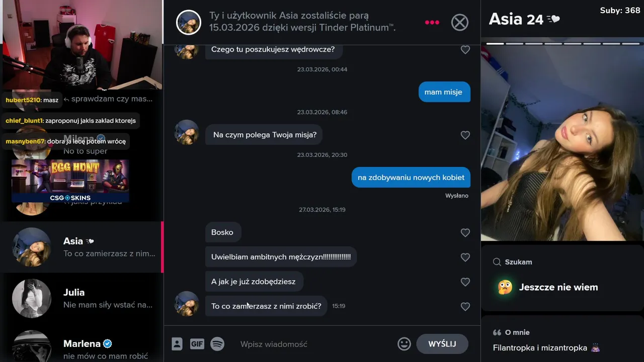644x362 pixels.
Task: Like "To co zamierzasz z nimi zrobić?" message
Action: pyautogui.click(x=465, y=307)
